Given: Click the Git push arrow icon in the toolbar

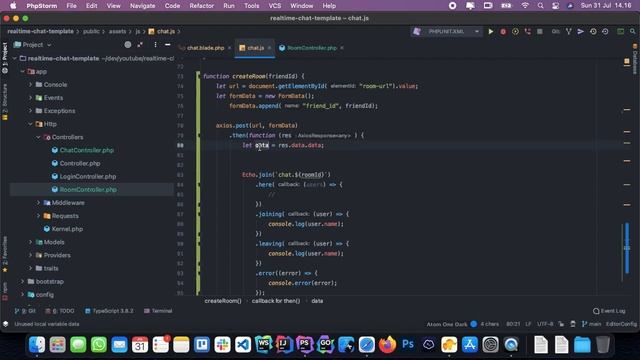Looking at the screenshot, I should (580, 31).
